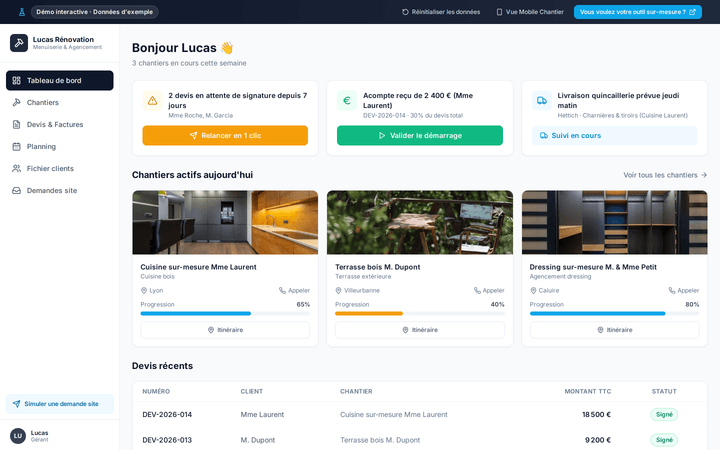720x450 pixels.
Task: Click Démo interactive · Données d'exemple badge
Action: coord(95,12)
